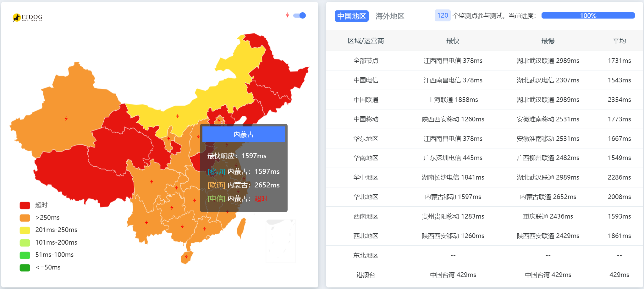This screenshot has width=644, height=289.
Task: Click the light green 101ms-200ms legend swatch
Action: [25, 243]
